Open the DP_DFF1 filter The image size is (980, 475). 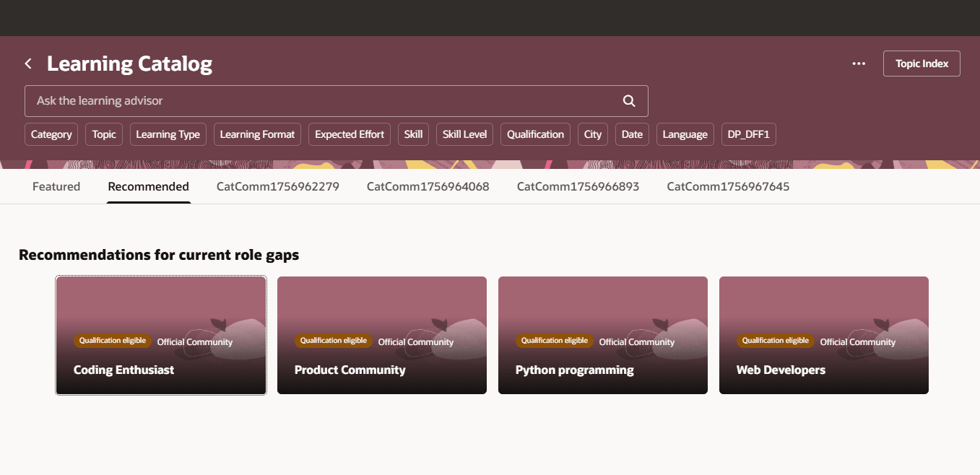point(748,134)
